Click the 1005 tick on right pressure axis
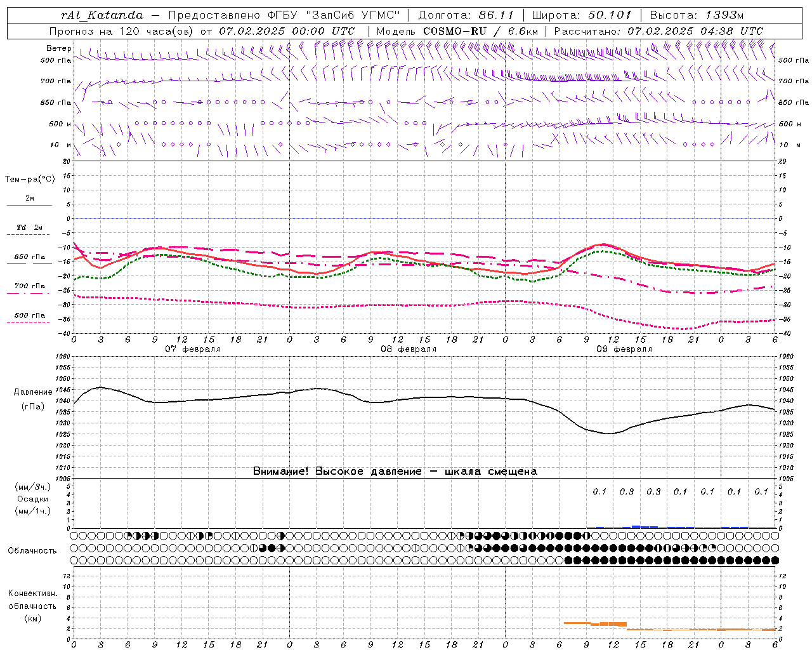The image size is (812, 650). [x=786, y=478]
